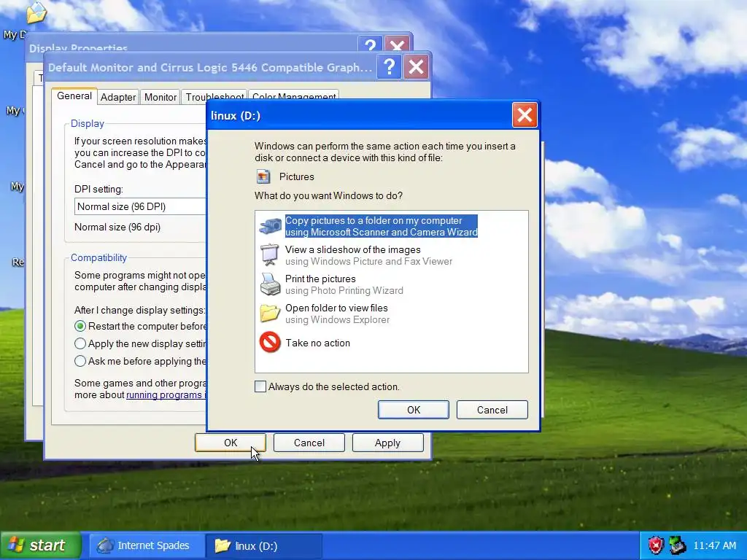Switch to the Adapter tab
Image resolution: width=747 pixels, height=560 pixels.
pyautogui.click(x=118, y=97)
